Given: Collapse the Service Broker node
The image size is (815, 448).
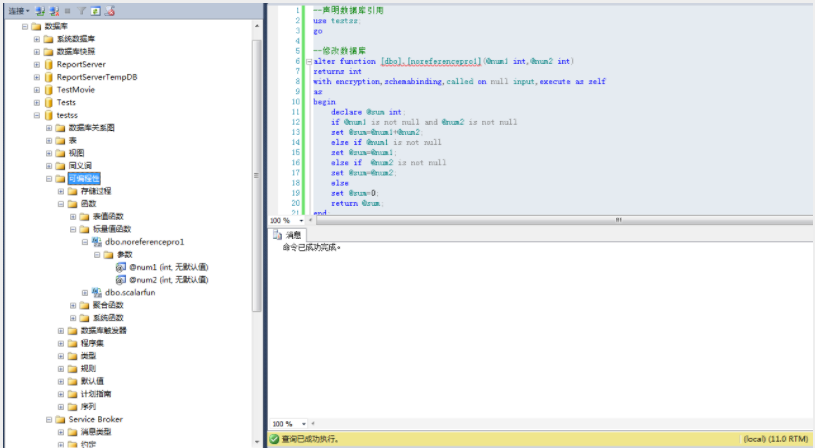Looking at the screenshot, I should pos(49,419).
